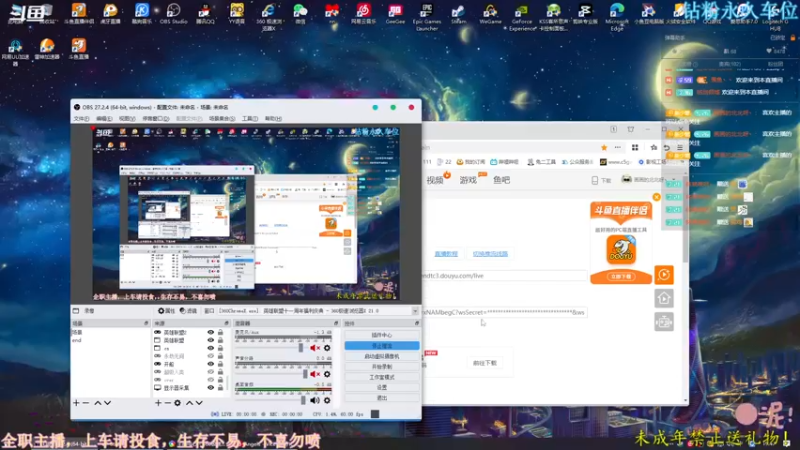
Task: Open the browser grid apps icon
Action: [x=635, y=147]
